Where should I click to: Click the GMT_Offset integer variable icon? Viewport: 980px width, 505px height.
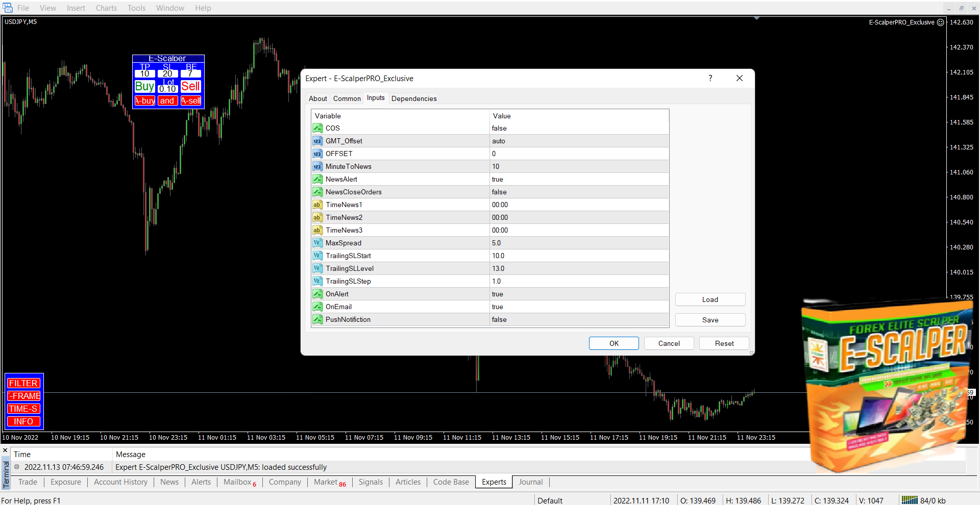pyautogui.click(x=317, y=141)
